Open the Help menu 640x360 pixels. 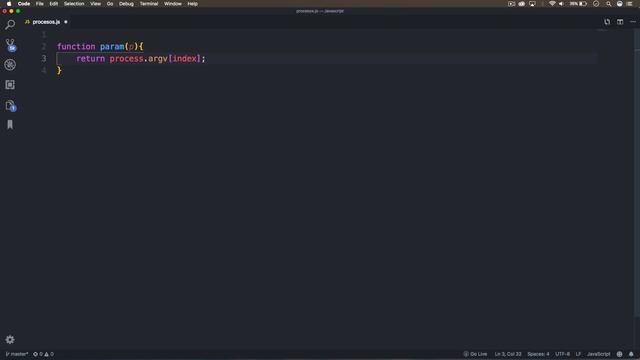(193, 4)
